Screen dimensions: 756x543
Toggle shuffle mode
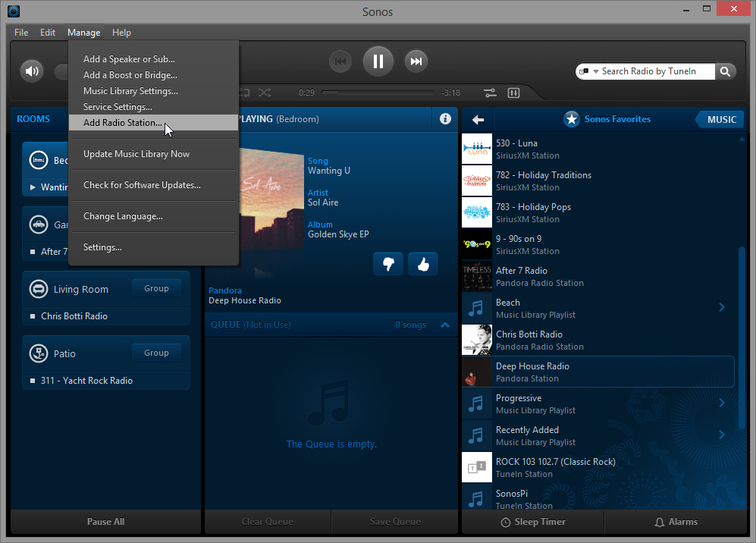click(x=265, y=93)
